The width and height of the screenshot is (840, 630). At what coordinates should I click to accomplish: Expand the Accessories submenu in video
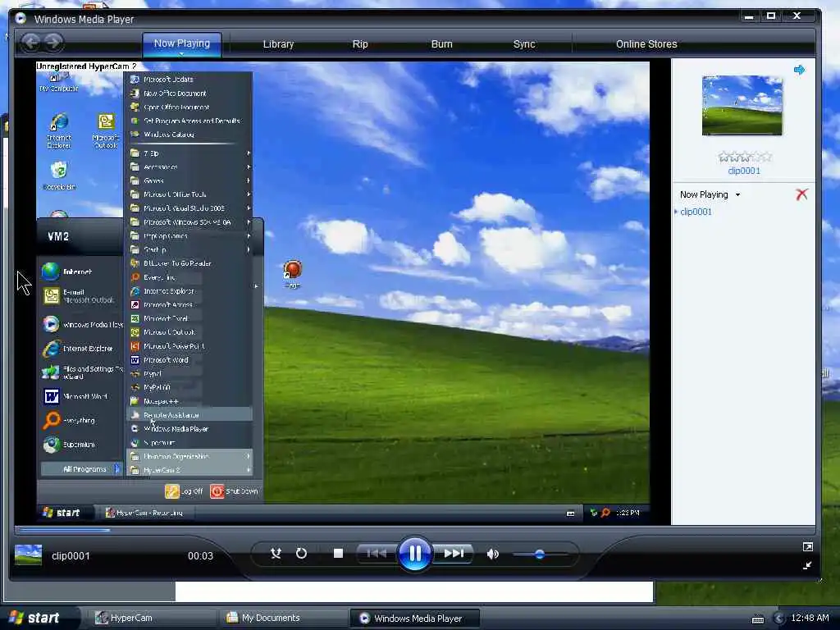click(189, 167)
